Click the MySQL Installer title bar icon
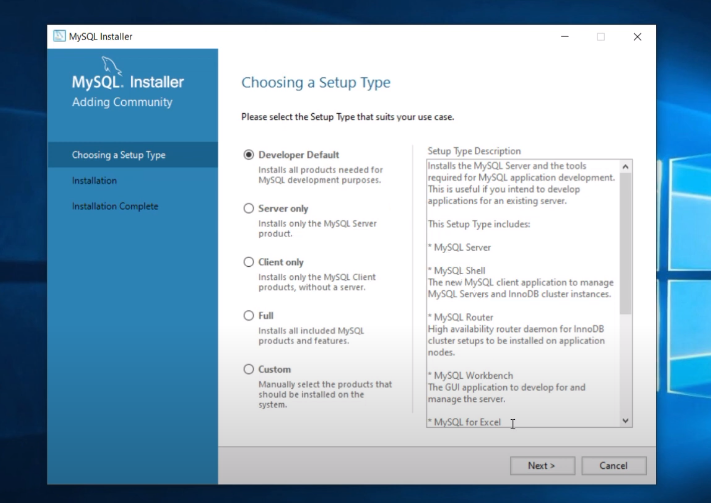 (59, 36)
